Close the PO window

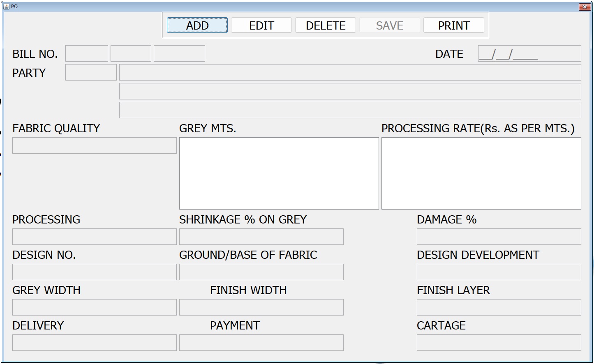click(584, 7)
